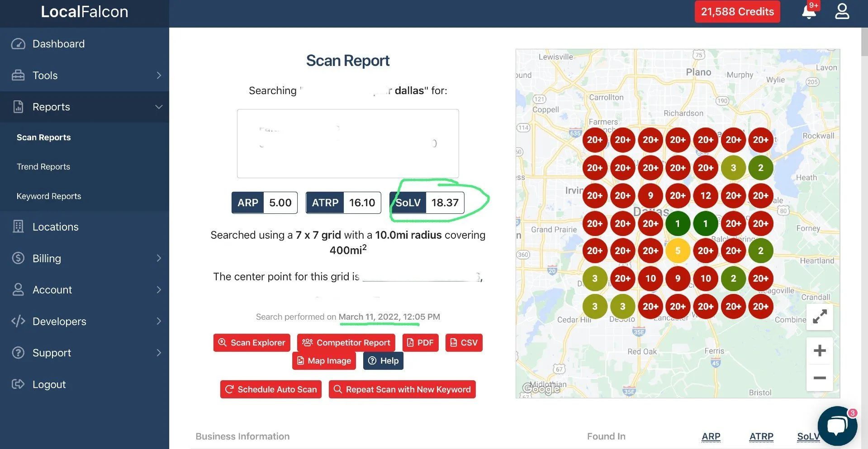Expand the Tools menu chevron
The height and width of the screenshot is (449, 868).
(159, 76)
